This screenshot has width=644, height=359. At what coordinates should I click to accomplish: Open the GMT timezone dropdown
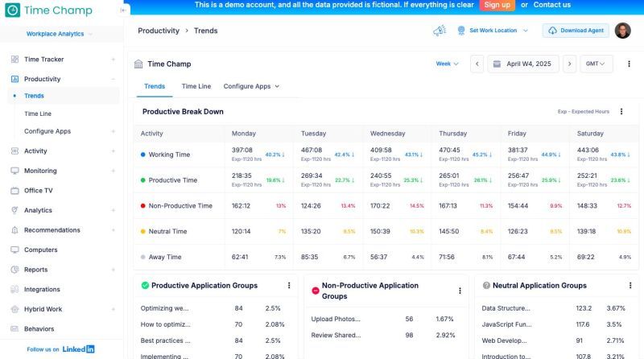[x=596, y=64]
